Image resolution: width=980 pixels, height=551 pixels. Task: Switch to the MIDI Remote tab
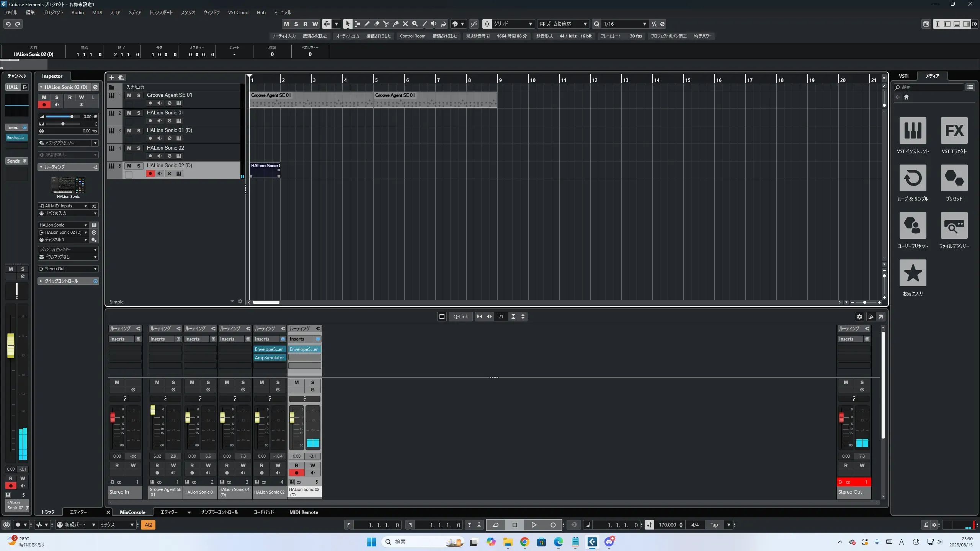(x=303, y=512)
